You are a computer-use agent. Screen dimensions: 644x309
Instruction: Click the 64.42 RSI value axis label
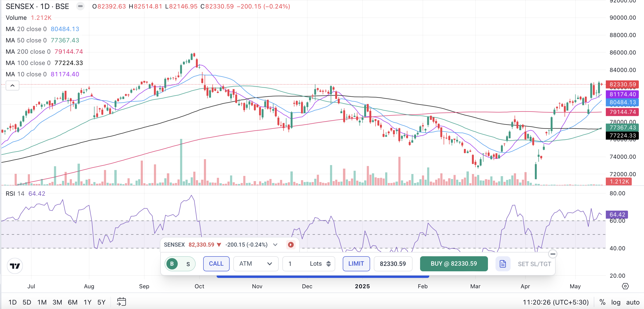tap(617, 214)
